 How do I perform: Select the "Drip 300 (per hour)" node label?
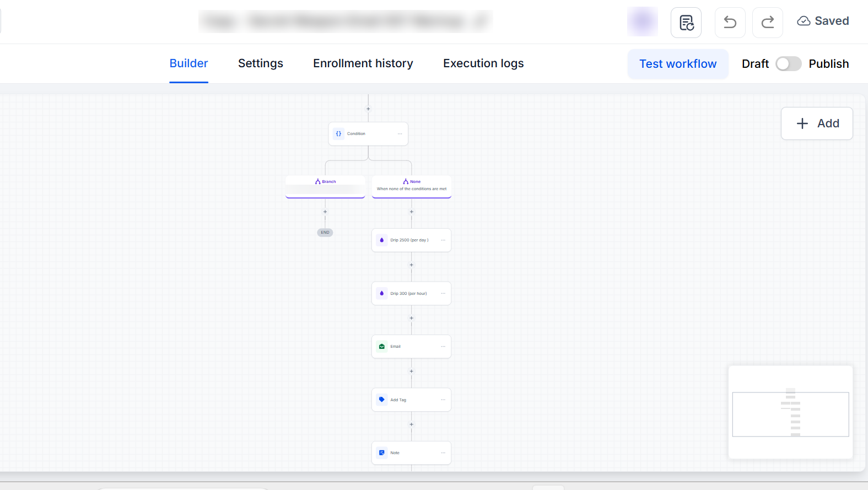click(408, 294)
